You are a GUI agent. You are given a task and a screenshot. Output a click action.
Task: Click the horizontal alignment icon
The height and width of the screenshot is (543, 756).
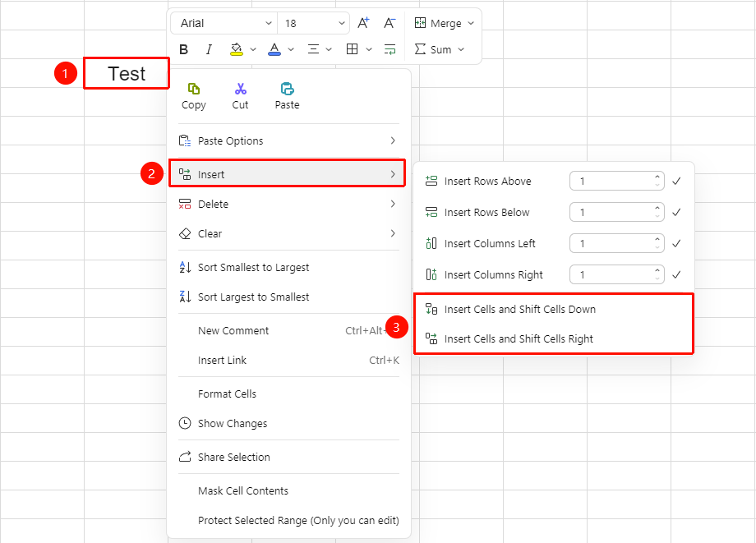[313, 49]
